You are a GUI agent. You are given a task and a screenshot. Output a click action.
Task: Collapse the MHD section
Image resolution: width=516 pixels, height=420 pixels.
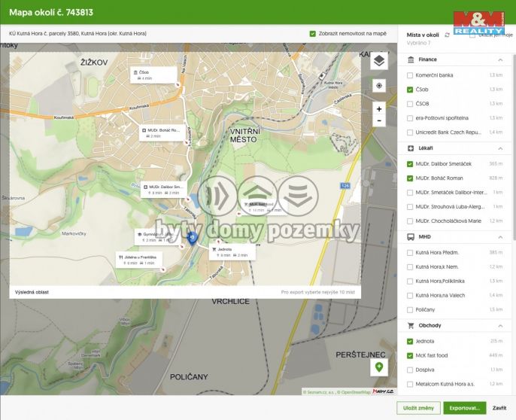click(500, 237)
